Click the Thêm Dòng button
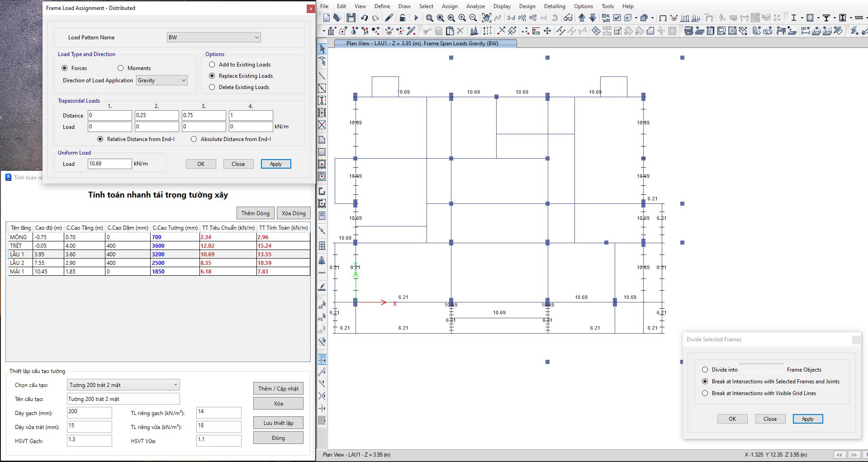Image resolution: width=868 pixels, height=462 pixels. (x=256, y=213)
